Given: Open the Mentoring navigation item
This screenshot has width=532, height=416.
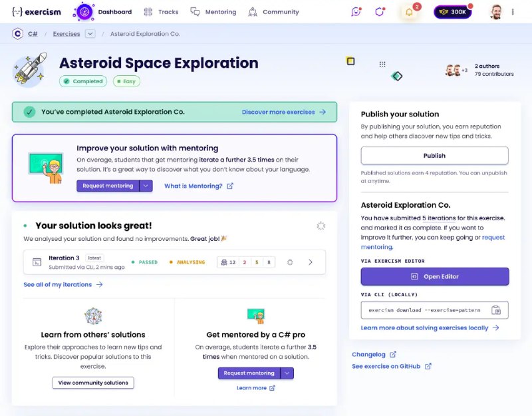Looking at the screenshot, I should [213, 12].
